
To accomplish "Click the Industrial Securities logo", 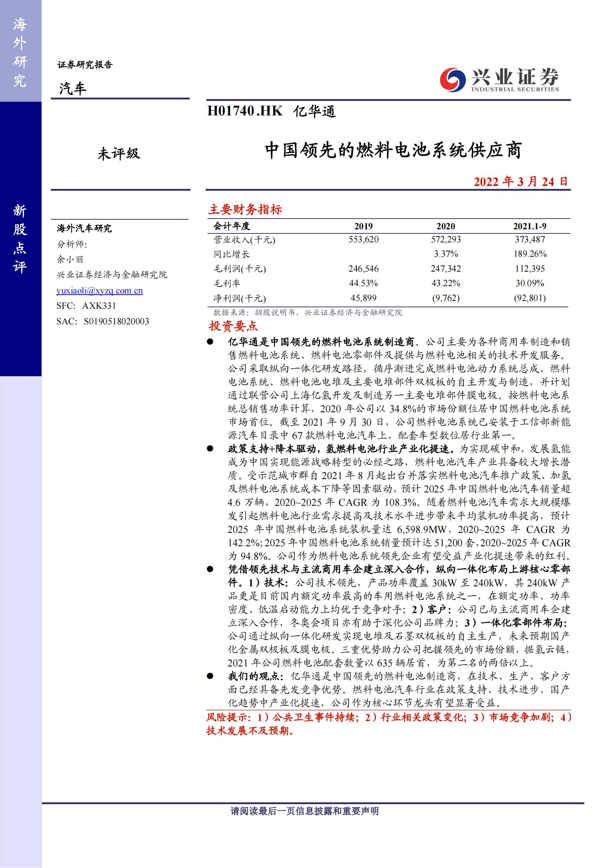I will 499,79.
